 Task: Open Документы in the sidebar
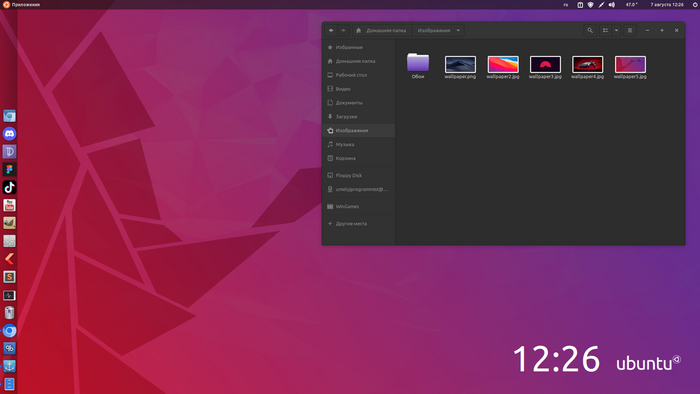coord(358,103)
